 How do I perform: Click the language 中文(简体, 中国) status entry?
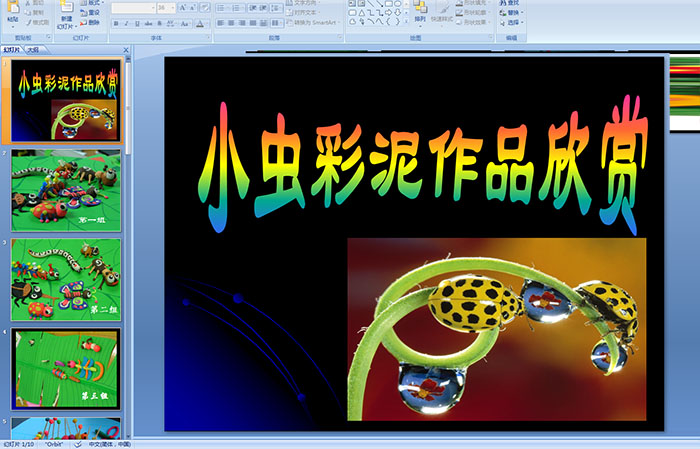[110, 444]
